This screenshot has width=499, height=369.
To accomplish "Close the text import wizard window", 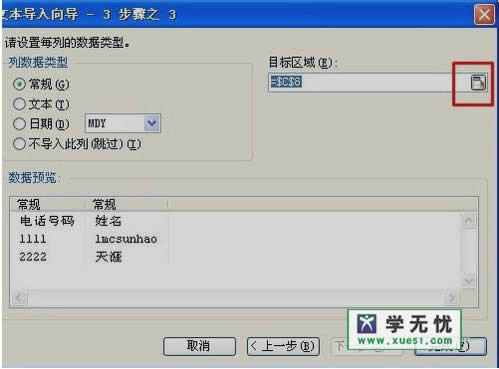I will (x=484, y=15).
